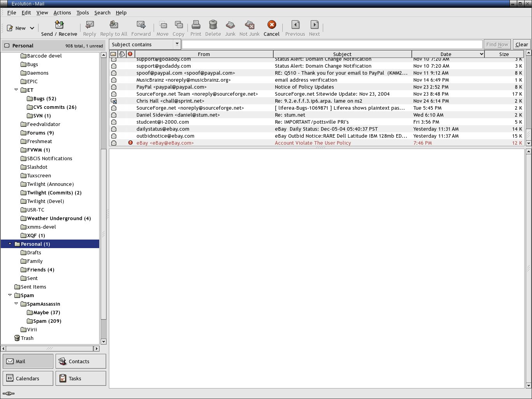Open the View menu
532x399 pixels.
point(42,12)
